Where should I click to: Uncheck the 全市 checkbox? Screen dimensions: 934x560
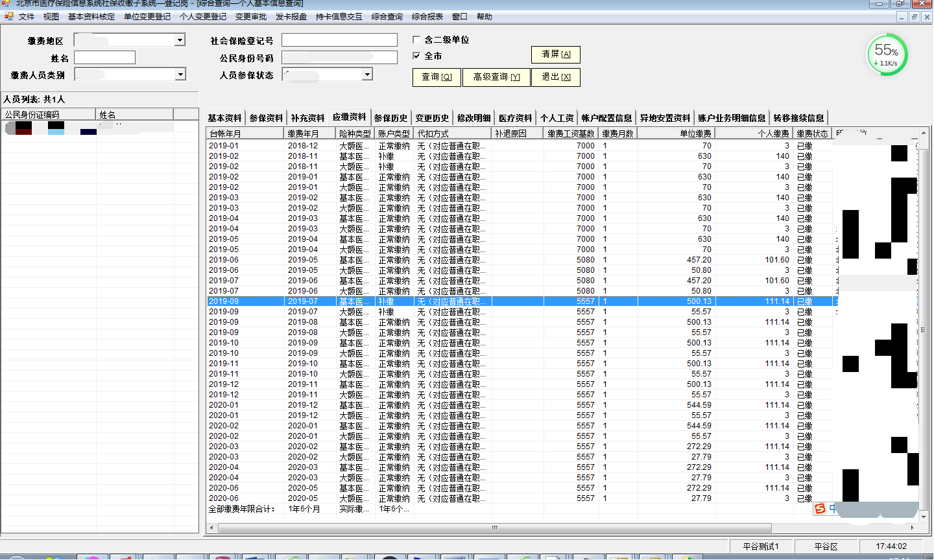tap(416, 56)
